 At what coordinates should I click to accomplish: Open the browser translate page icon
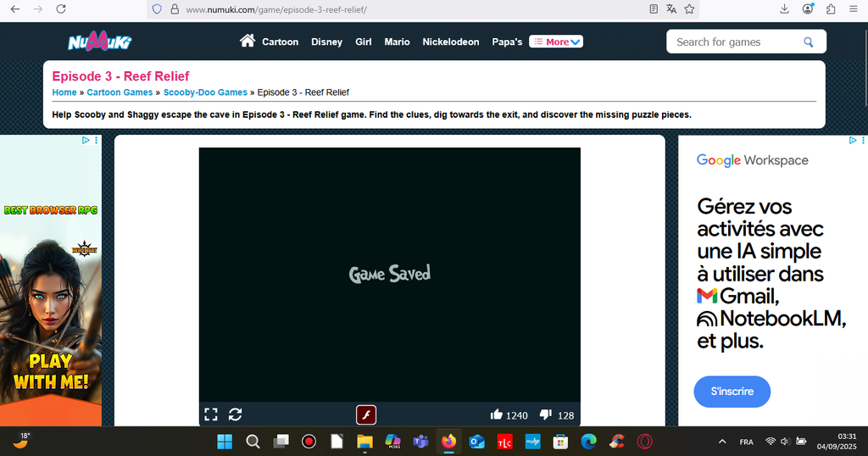(x=671, y=9)
